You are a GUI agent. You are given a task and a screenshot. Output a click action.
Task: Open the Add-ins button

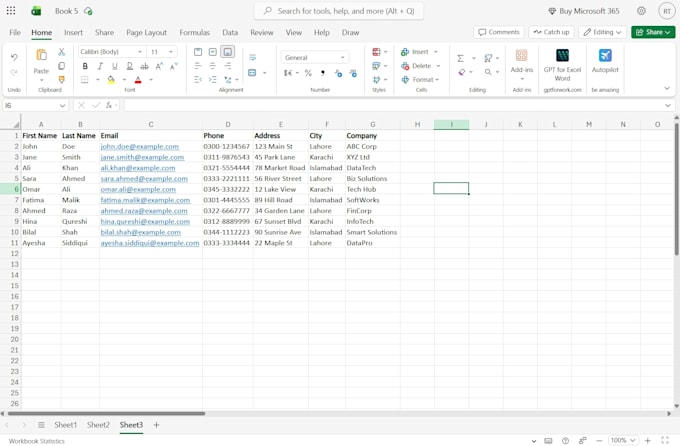click(x=522, y=64)
